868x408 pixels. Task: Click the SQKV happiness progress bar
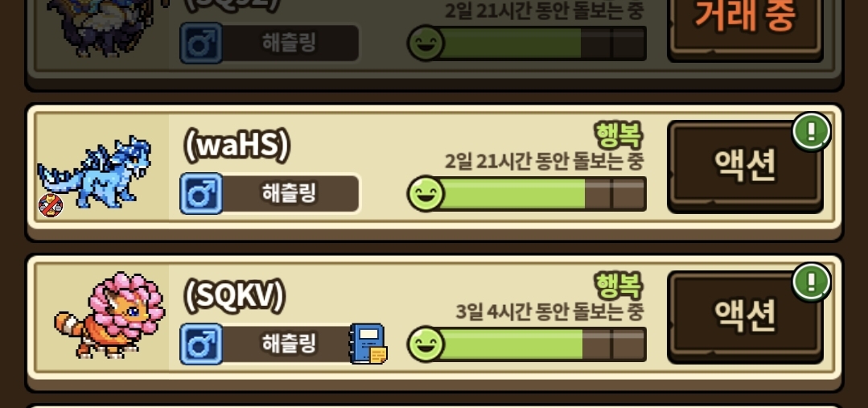(x=535, y=344)
